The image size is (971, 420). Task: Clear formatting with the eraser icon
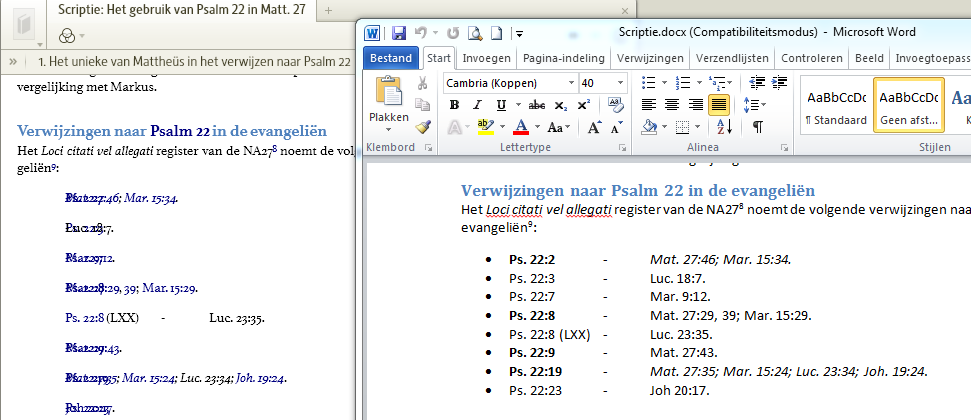pyautogui.click(x=616, y=105)
